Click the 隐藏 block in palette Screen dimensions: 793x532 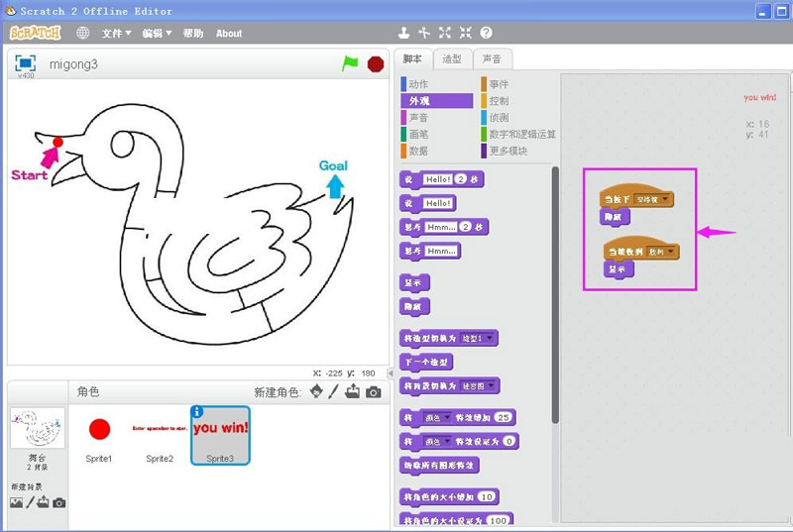(414, 307)
